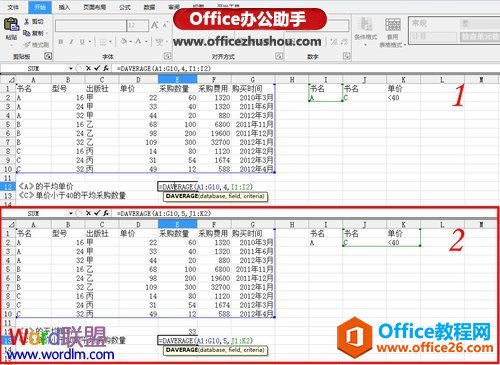Expand the Fill Color dropdown arrow
Screen dimensions: 500x365
pos(131,42)
